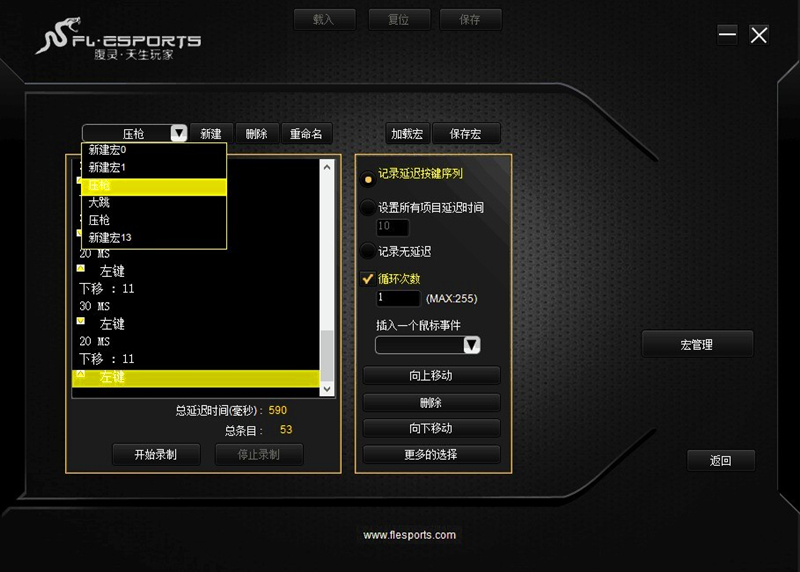Select the 下移 : 11 row above 30 MS

click(196, 289)
